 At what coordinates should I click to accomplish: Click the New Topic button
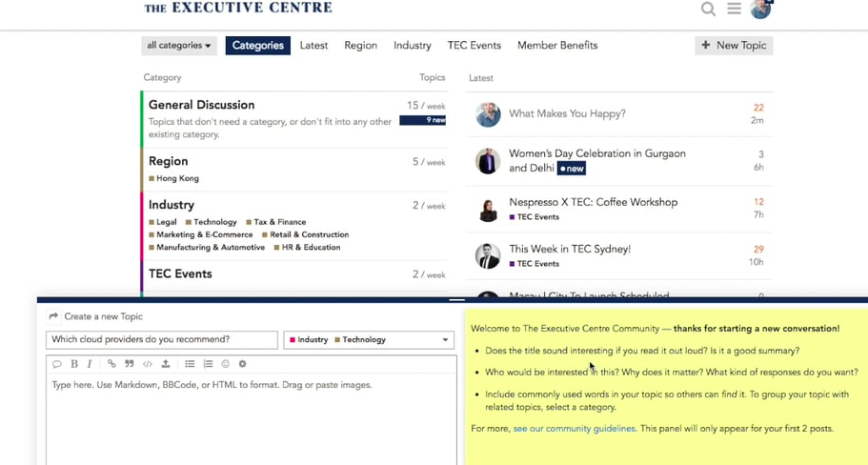click(734, 46)
